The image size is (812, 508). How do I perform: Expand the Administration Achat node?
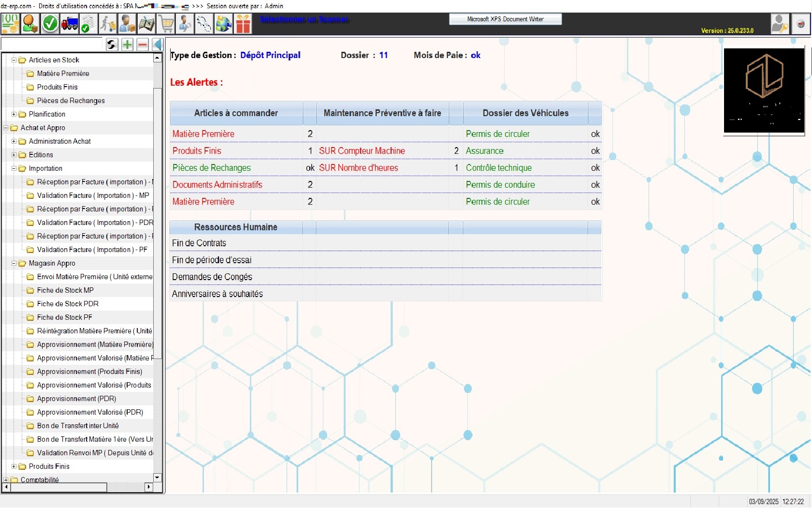[x=14, y=141]
